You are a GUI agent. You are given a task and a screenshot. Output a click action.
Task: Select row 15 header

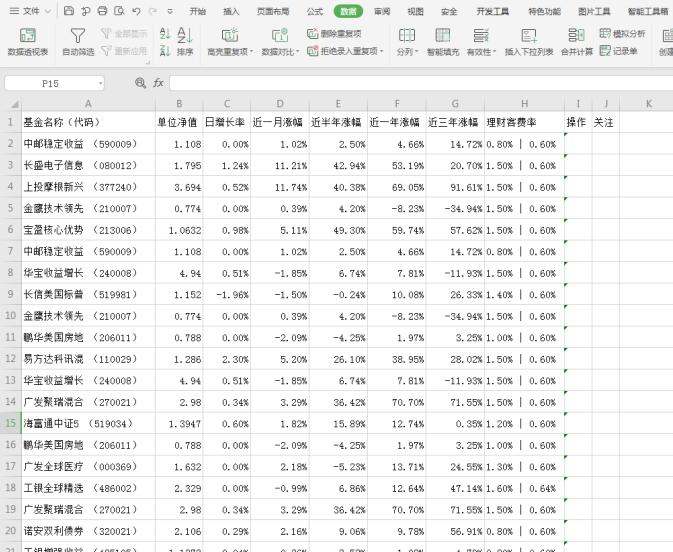pyautogui.click(x=10, y=423)
